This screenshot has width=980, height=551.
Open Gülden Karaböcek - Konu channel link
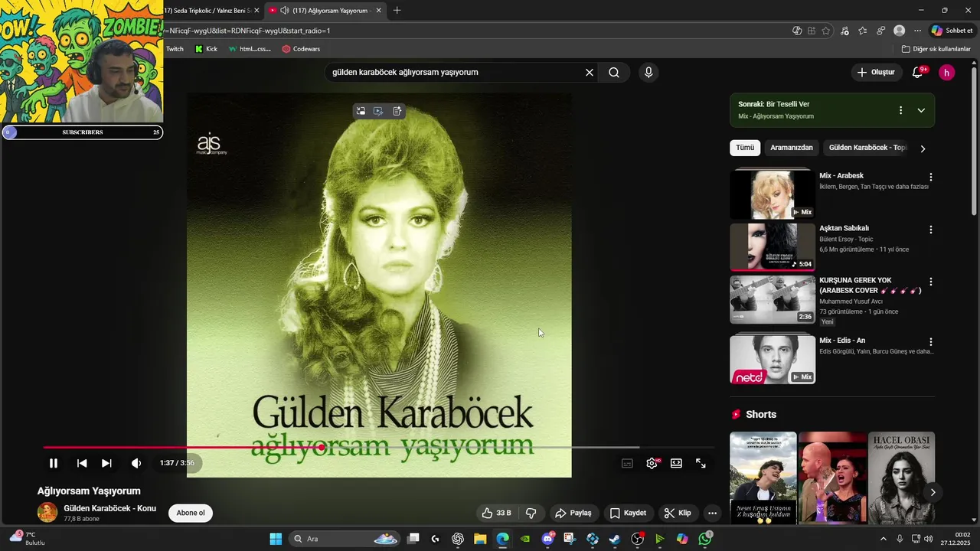tap(109, 508)
